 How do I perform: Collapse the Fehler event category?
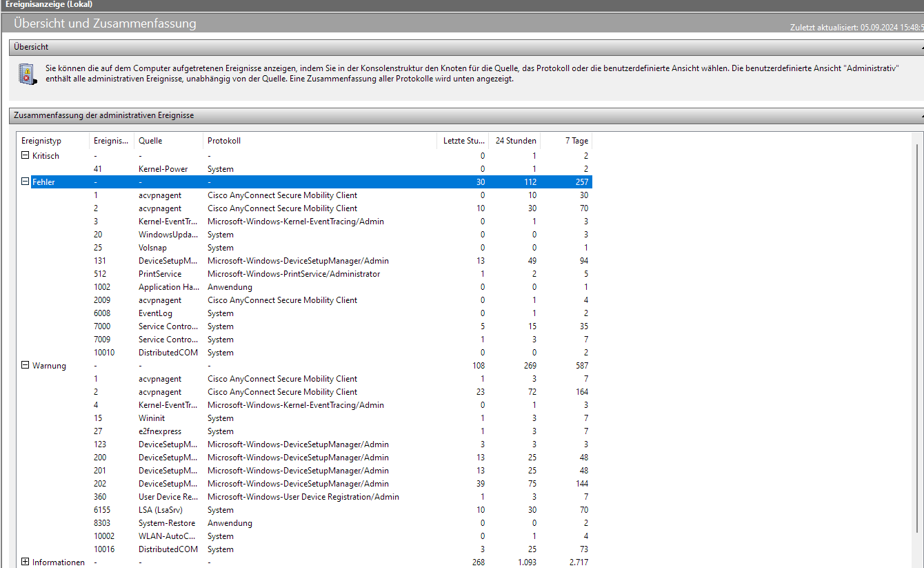click(24, 182)
